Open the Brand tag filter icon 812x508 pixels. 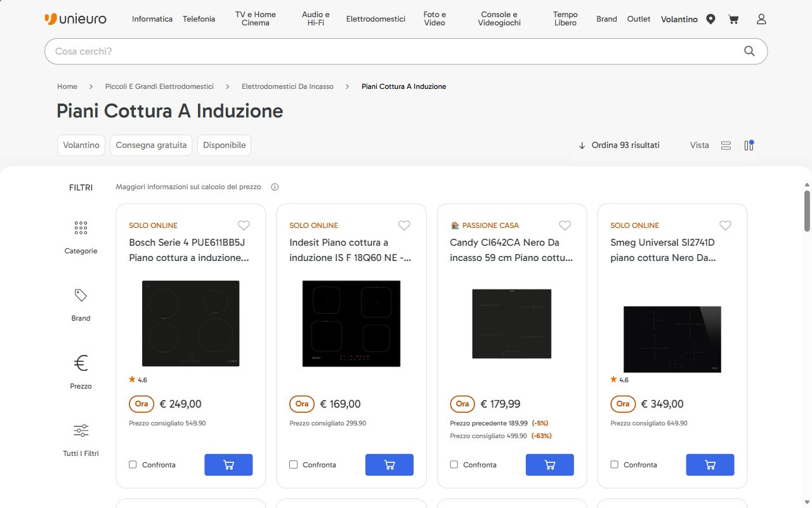click(x=81, y=295)
